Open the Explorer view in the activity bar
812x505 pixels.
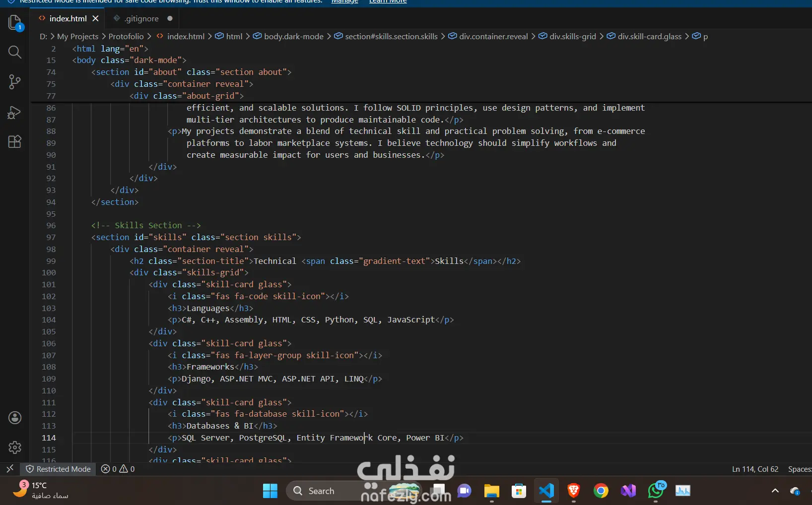pos(15,22)
